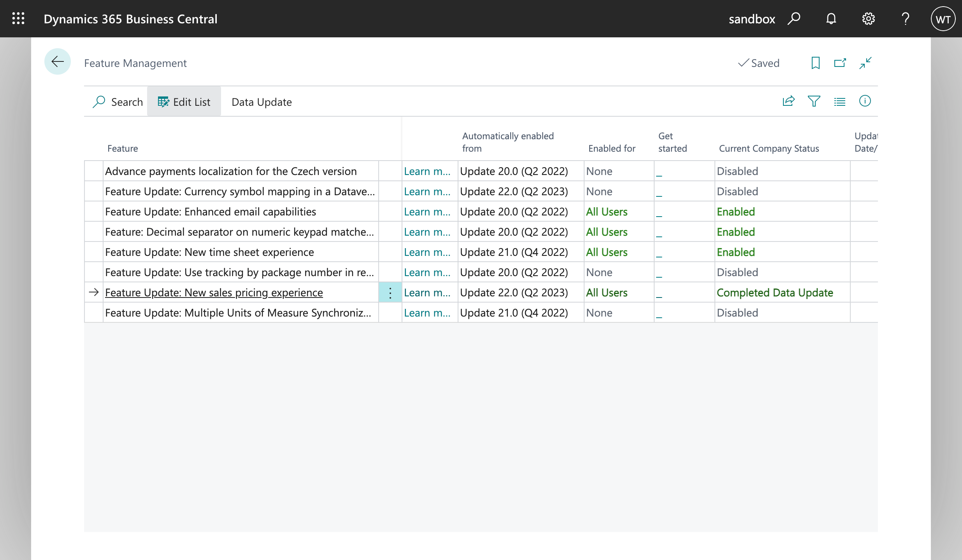Toggle the FactBox information pane icon
The image size is (962, 560).
(x=865, y=101)
